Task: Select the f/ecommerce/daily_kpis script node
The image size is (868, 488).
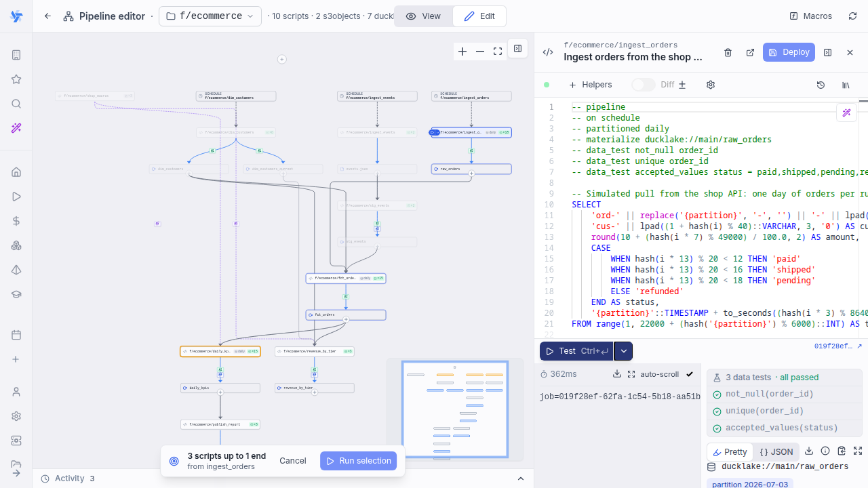Action: [x=220, y=352]
